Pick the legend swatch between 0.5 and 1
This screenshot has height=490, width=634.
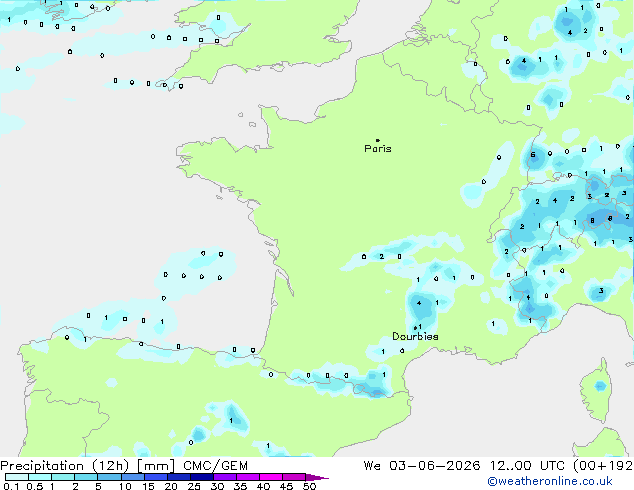tap(40, 477)
